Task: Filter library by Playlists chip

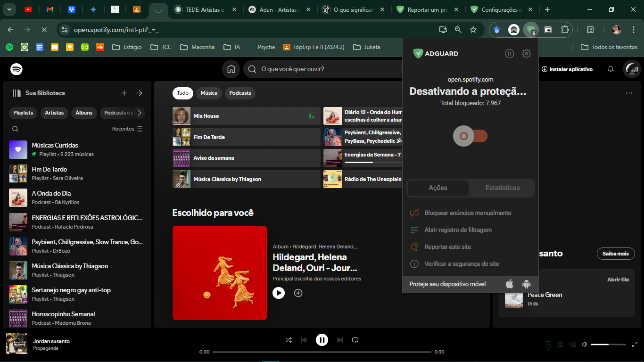Action: click(x=23, y=113)
